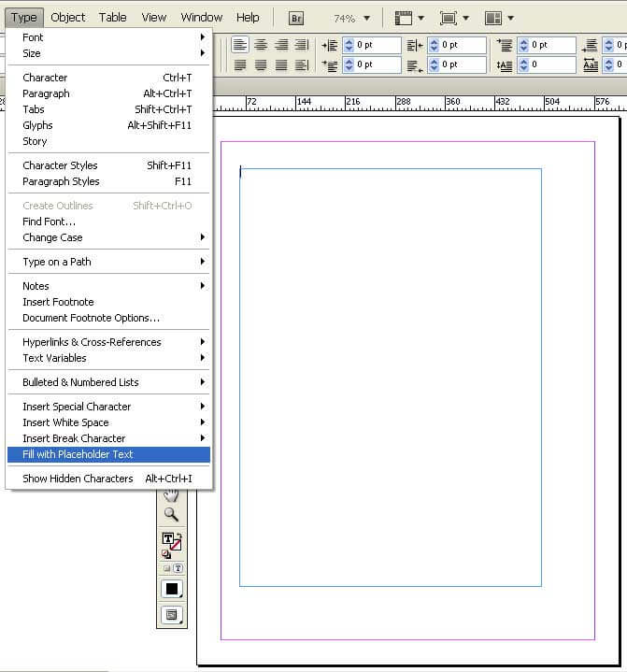Toggle Justify with last line centered
Viewport: 627px width, 672px height.
pyautogui.click(x=261, y=65)
